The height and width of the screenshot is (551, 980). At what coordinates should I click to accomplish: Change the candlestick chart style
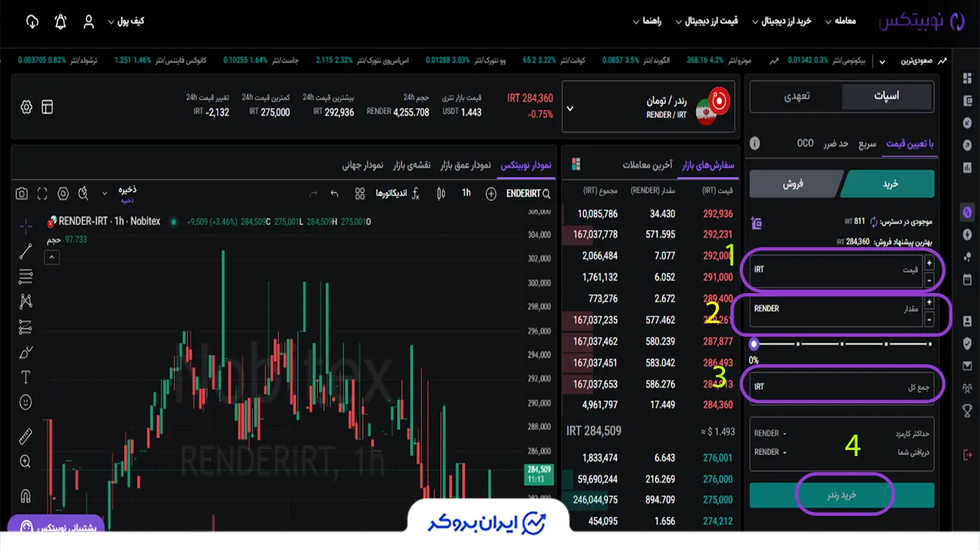pyautogui.click(x=440, y=194)
